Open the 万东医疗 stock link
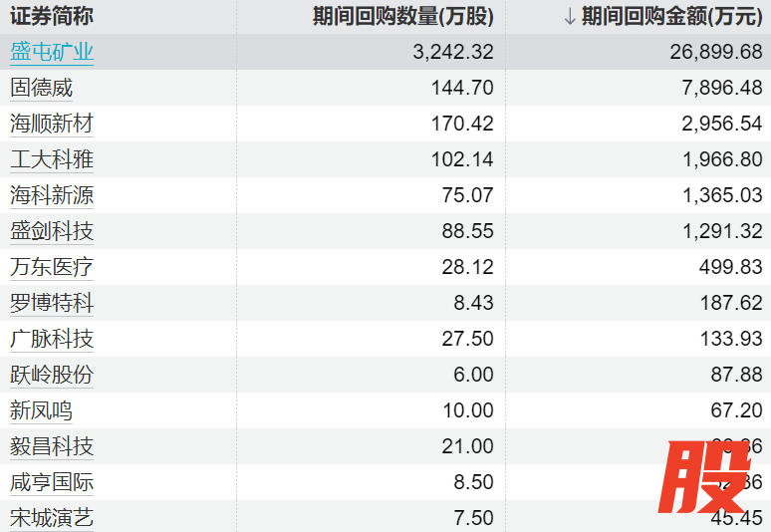 tap(52, 267)
